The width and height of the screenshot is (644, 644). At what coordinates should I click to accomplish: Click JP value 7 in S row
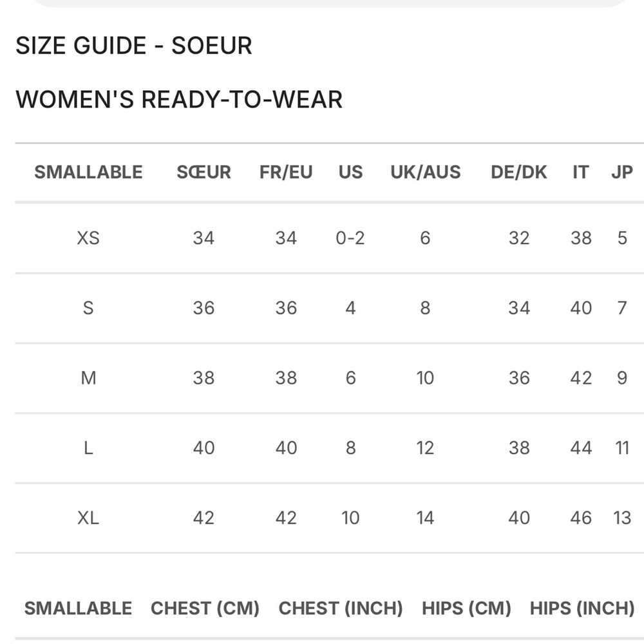621,308
